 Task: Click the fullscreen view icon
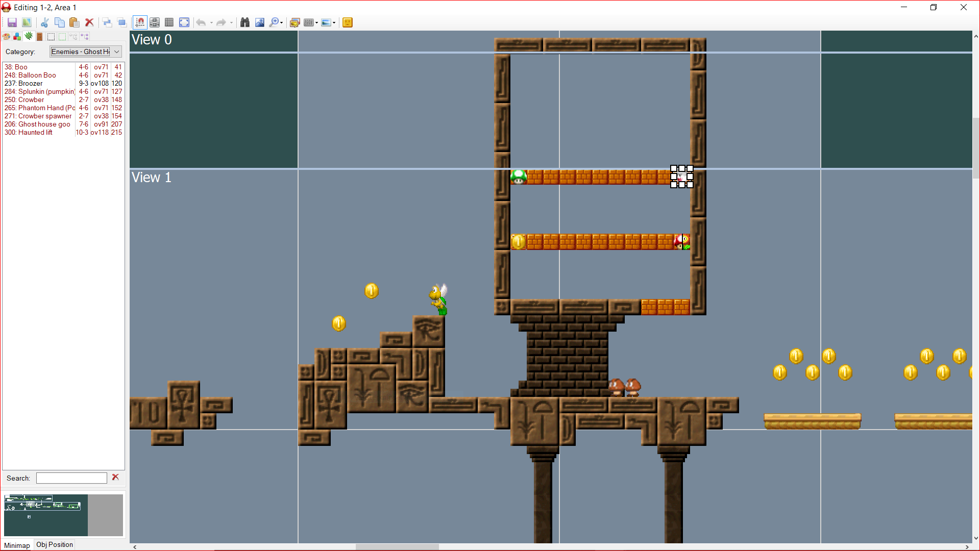[x=184, y=22]
